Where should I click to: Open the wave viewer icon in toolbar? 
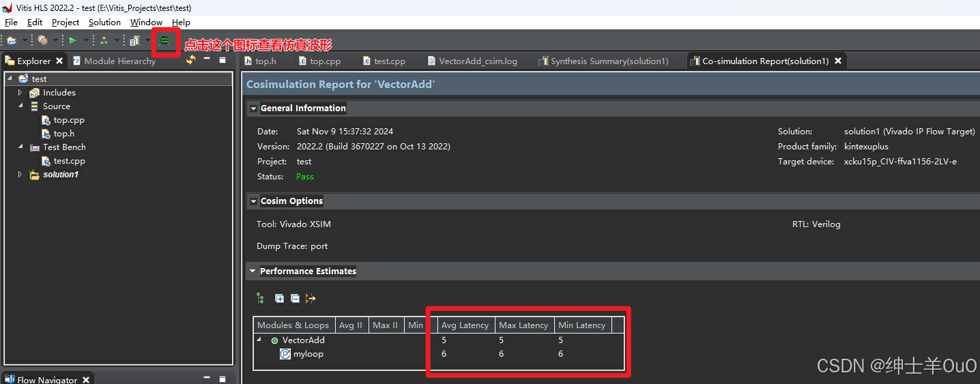pos(164,41)
